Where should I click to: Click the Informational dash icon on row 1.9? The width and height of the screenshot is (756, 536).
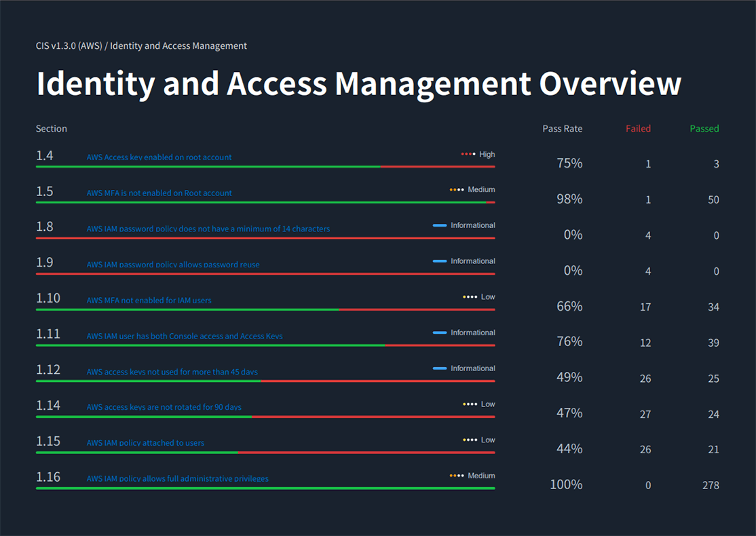(x=440, y=261)
